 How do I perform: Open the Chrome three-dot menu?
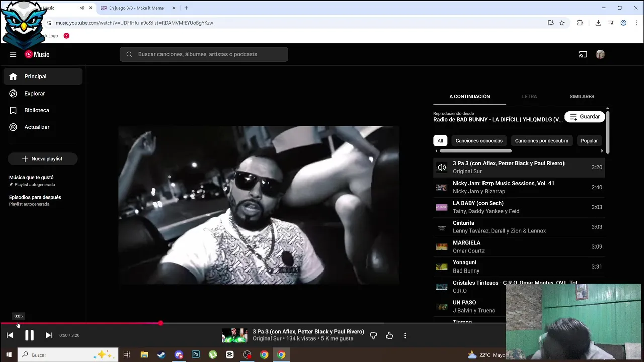click(x=636, y=23)
